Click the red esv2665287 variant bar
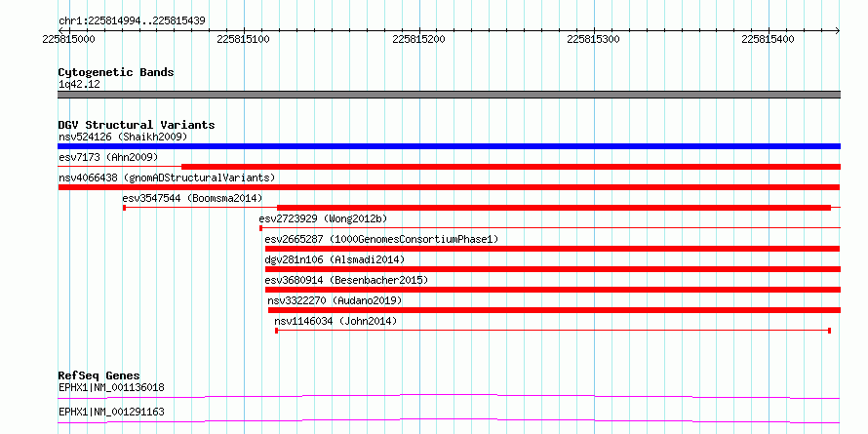This screenshot has width=868, height=434. [x=553, y=249]
